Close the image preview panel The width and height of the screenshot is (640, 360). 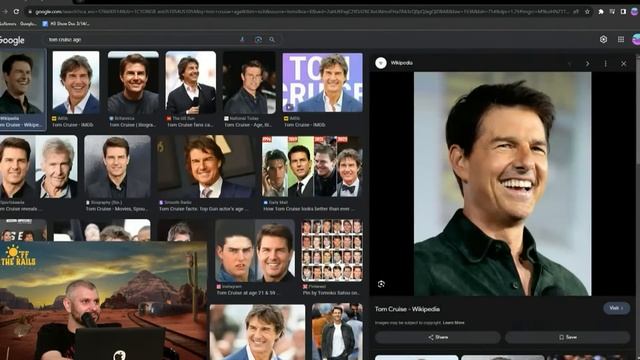tap(624, 64)
